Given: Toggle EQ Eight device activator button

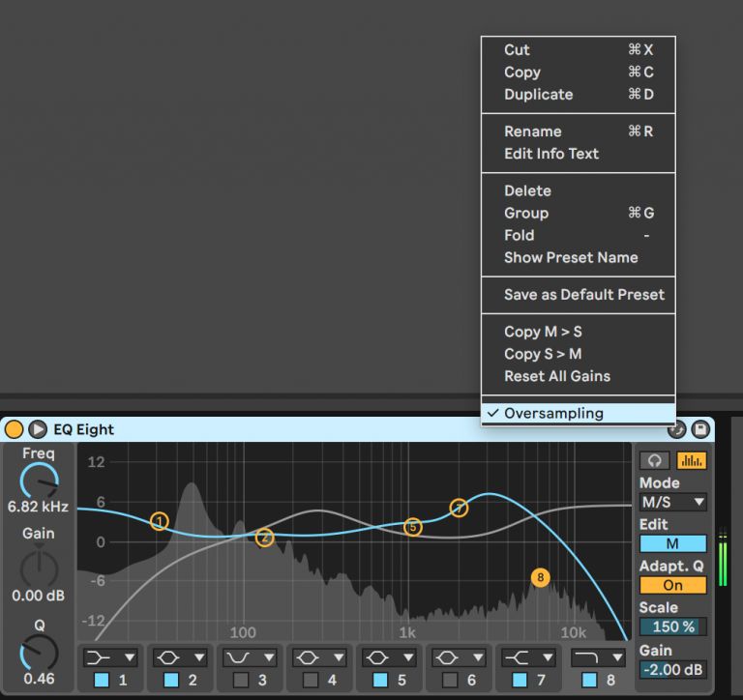Looking at the screenshot, I should (14, 429).
